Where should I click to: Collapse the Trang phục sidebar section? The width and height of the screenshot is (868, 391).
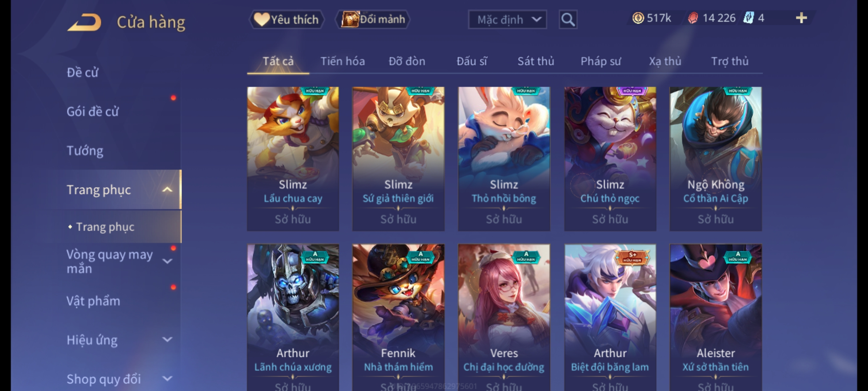[167, 189]
